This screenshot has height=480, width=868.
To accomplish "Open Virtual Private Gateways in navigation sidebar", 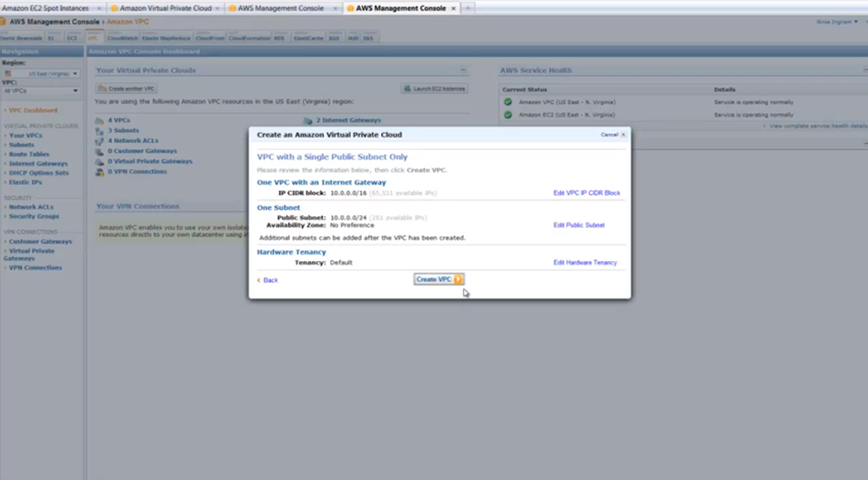I will tap(29, 254).
